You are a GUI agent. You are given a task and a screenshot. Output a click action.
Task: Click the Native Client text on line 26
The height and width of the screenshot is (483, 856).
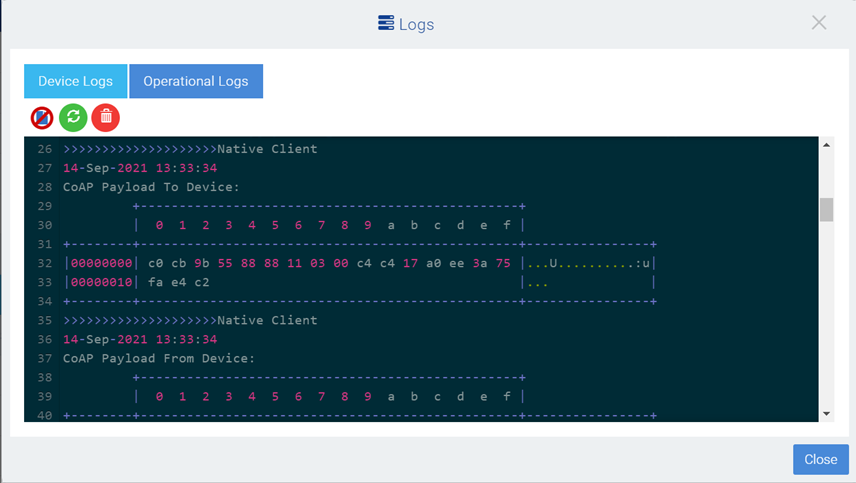pyautogui.click(x=267, y=149)
